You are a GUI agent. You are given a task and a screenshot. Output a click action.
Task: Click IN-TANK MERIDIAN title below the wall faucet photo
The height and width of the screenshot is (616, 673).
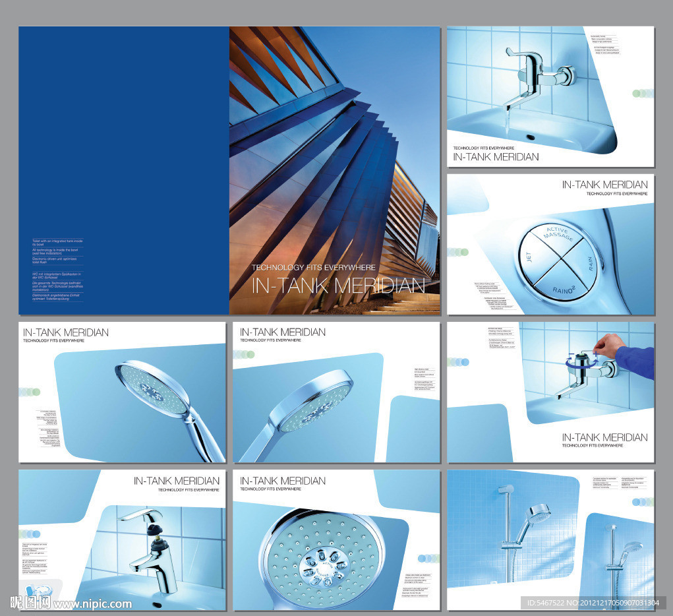pyautogui.click(x=496, y=157)
